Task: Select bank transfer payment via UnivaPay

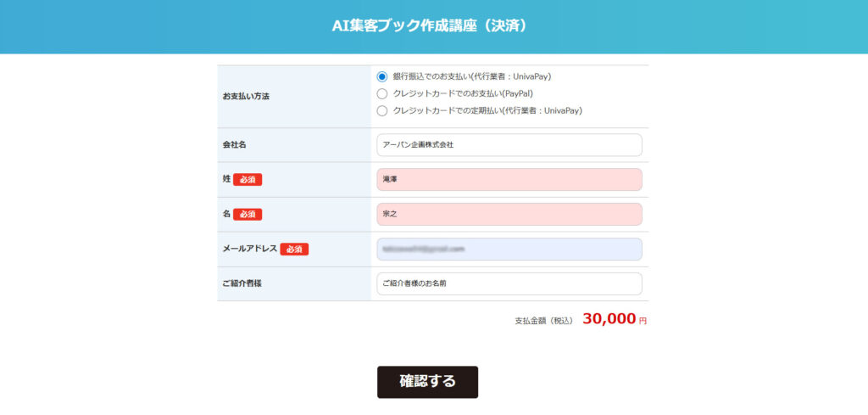Action: 382,76
